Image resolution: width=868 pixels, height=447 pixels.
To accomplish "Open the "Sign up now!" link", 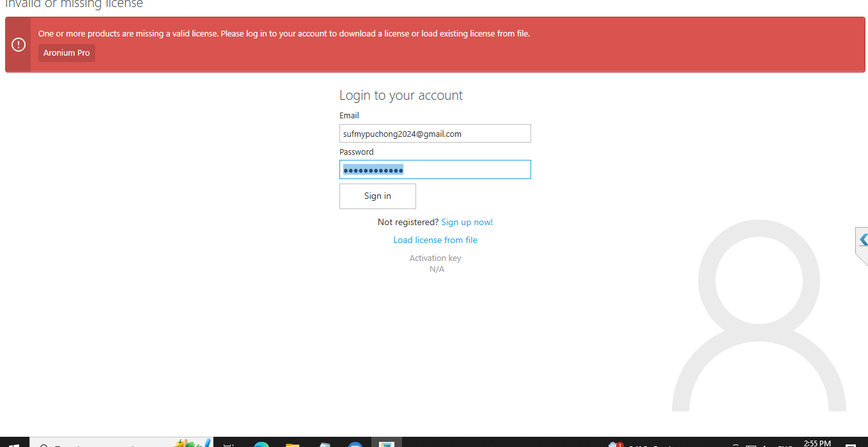I will (x=467, y=222).
